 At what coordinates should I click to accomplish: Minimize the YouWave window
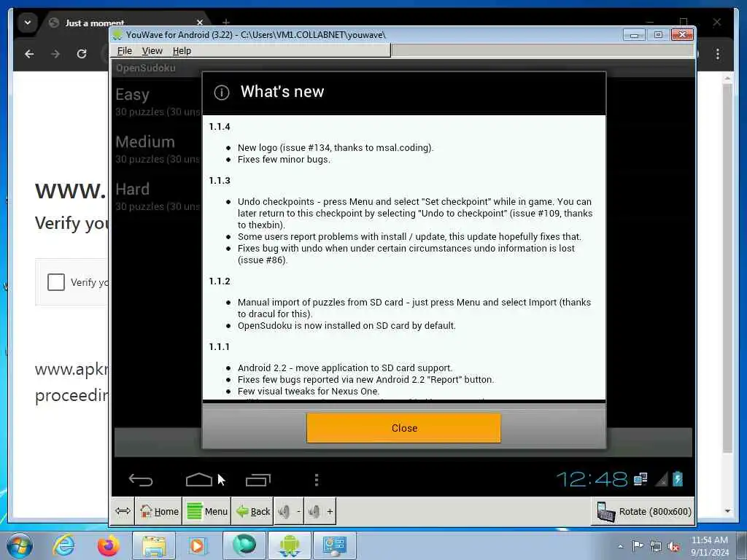[x=634, y=35]
